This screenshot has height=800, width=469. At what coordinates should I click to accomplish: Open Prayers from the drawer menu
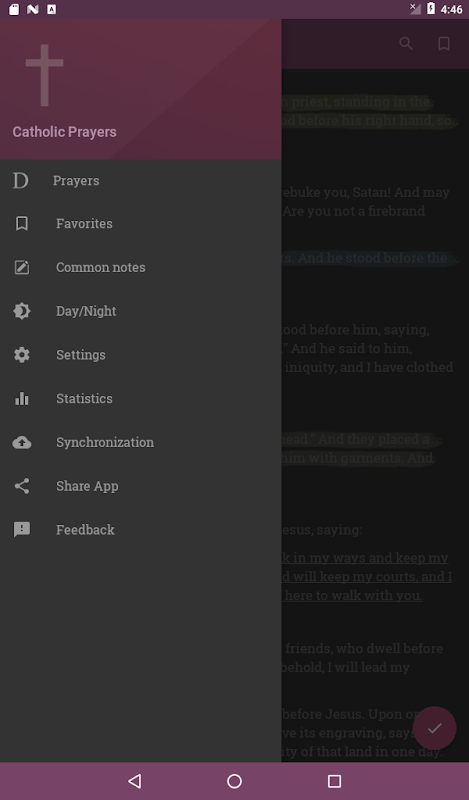coord(140,181)
